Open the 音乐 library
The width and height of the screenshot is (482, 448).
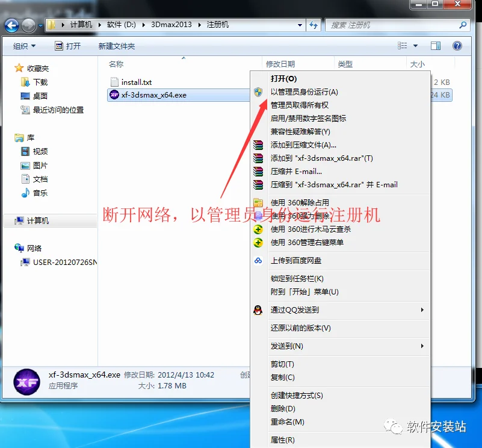tap(34, 193)
